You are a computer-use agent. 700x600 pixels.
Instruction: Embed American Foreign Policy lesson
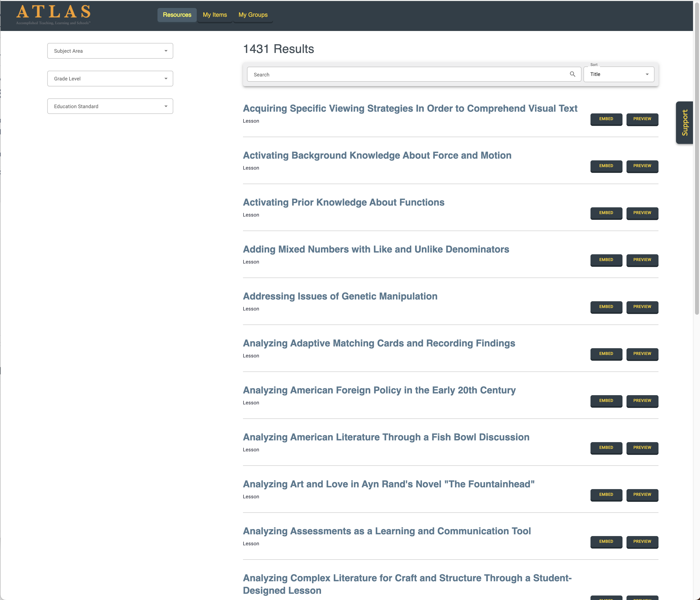pos(606,400)
